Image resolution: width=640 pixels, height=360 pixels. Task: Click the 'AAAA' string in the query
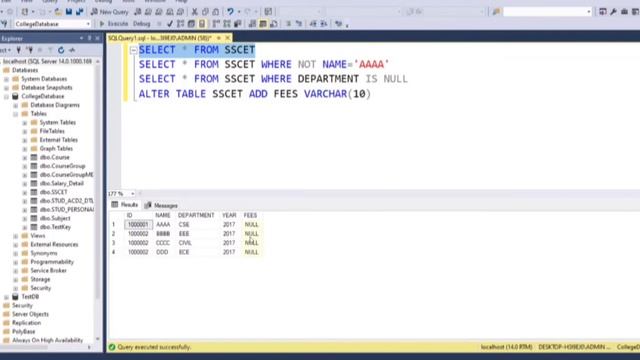click(371, 64)
